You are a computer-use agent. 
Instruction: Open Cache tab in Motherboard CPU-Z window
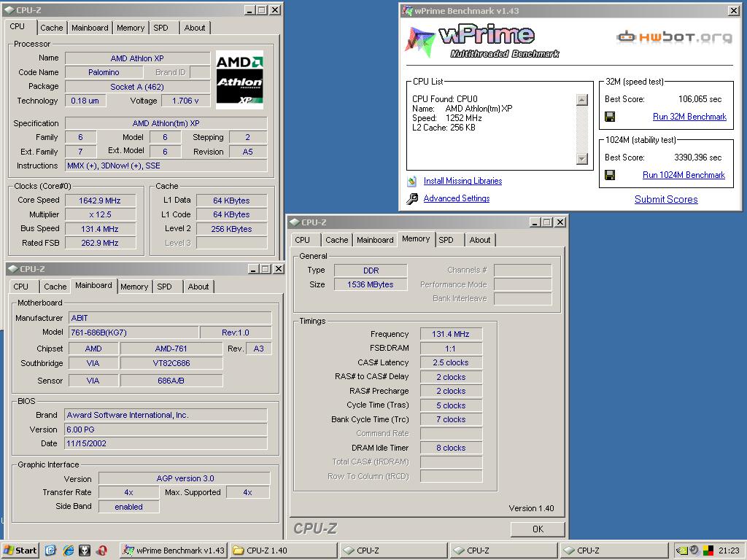click(x=55, y=287)
